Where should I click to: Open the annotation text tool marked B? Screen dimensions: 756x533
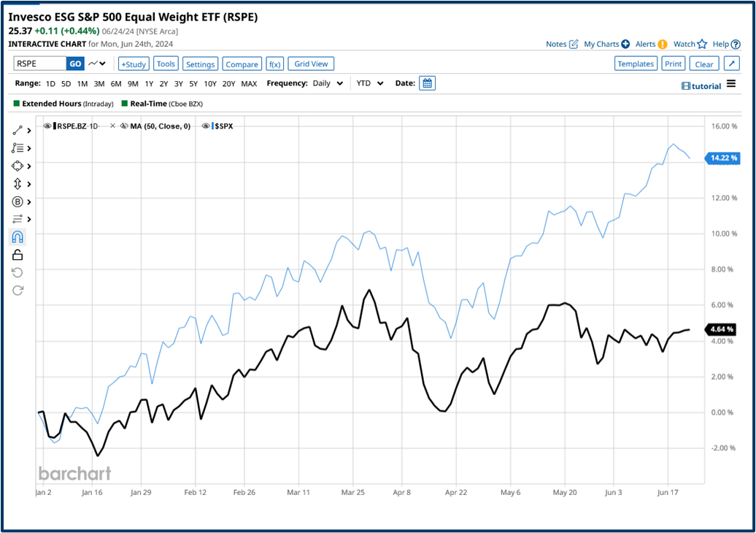[17, 201]
